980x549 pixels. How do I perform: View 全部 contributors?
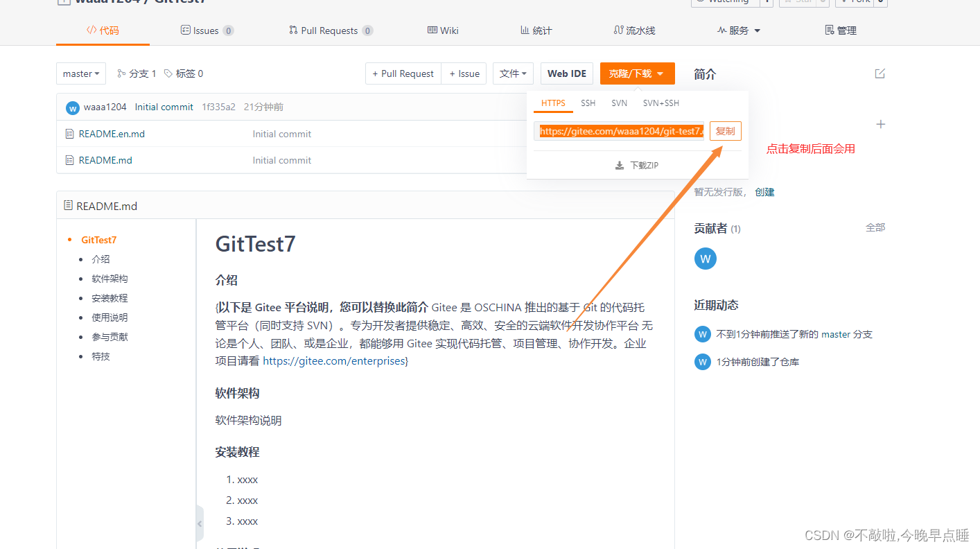coord(875,227)
